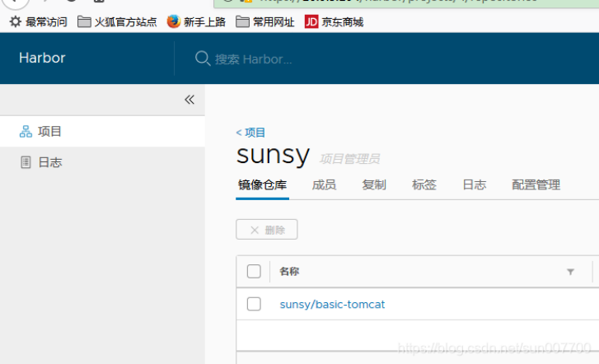Image resolution: width=599 pixels, height=364 pixels.
Task: Switch to the 复制 tab
Action: click(373, 185)
